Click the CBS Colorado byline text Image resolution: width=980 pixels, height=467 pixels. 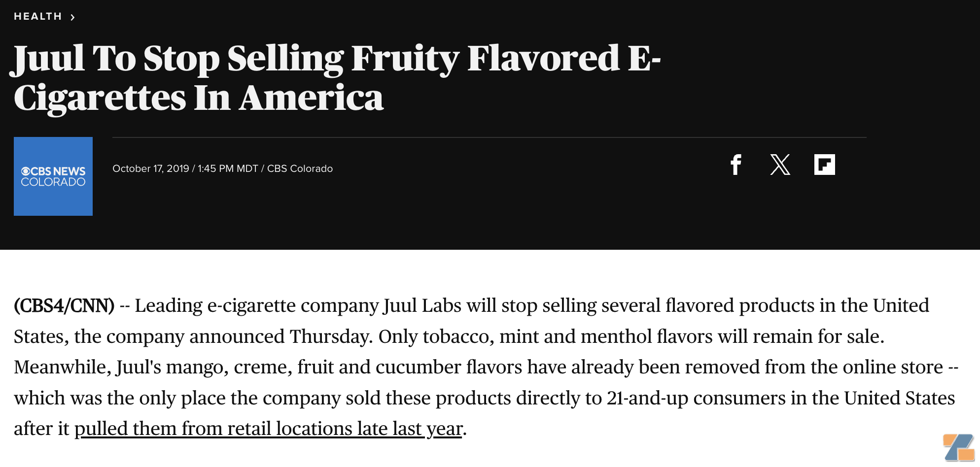[x=300, y=168]
